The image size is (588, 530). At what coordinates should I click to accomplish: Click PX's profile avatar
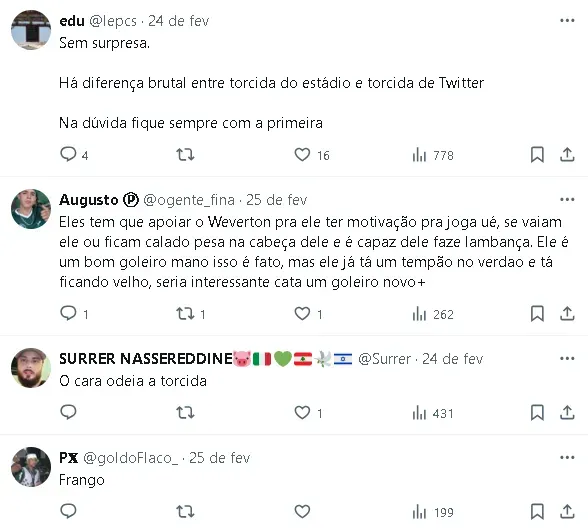(31, 467)
